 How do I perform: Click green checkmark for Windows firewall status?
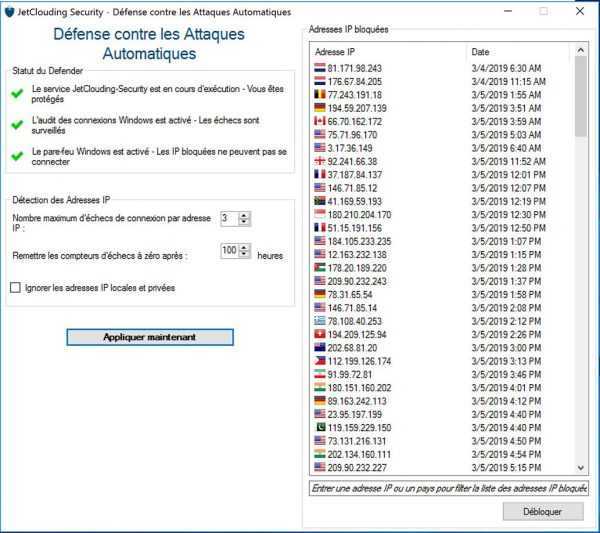tap(17, 156)
